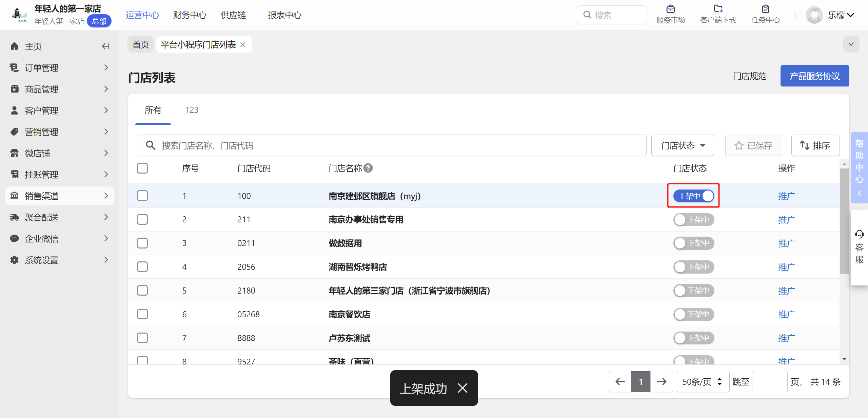This screenshot has width=868, height=418.
Task: Collapse the sidebar using the arrow icon
Action: (x=105, y=46)
